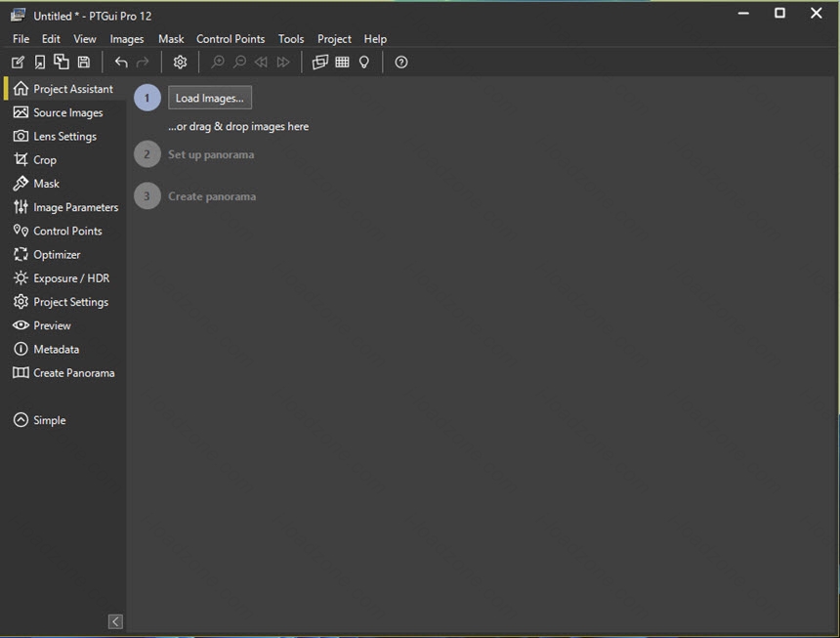
Task: Click the New Project toolbar icon
Action: pyautogui.click(x=18, y=63)
